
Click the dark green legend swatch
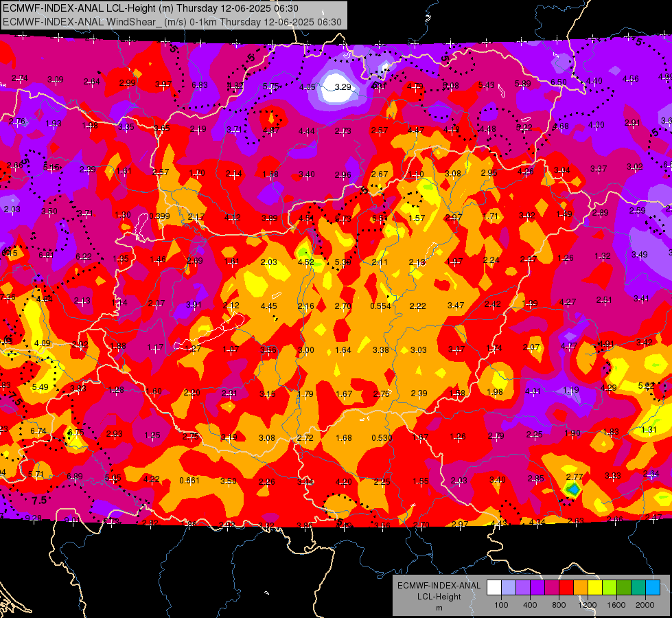pos(623,588)
